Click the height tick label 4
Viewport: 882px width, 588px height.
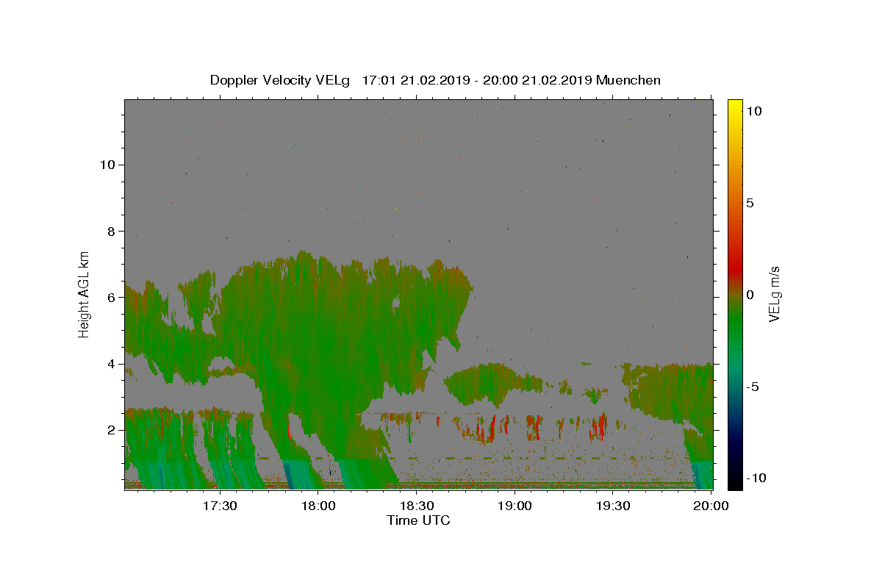112,364
